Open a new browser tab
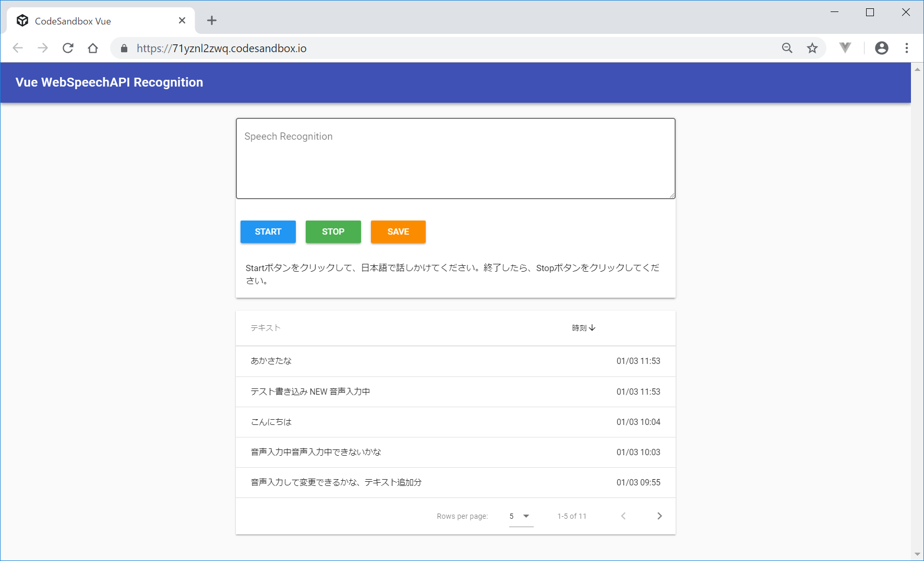The height and width of the screenshot is (561, 924). (211, 21)
